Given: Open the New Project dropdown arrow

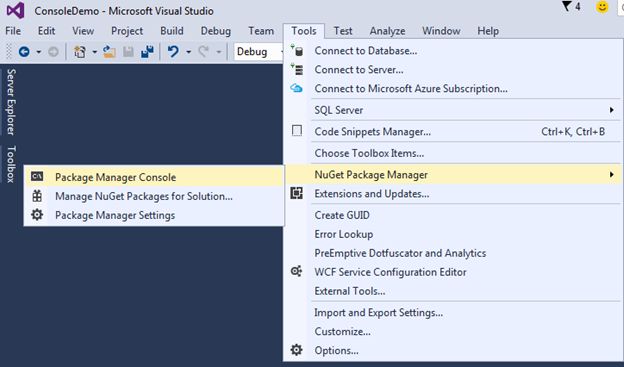Looking at the screenshot, I should 95,52.
